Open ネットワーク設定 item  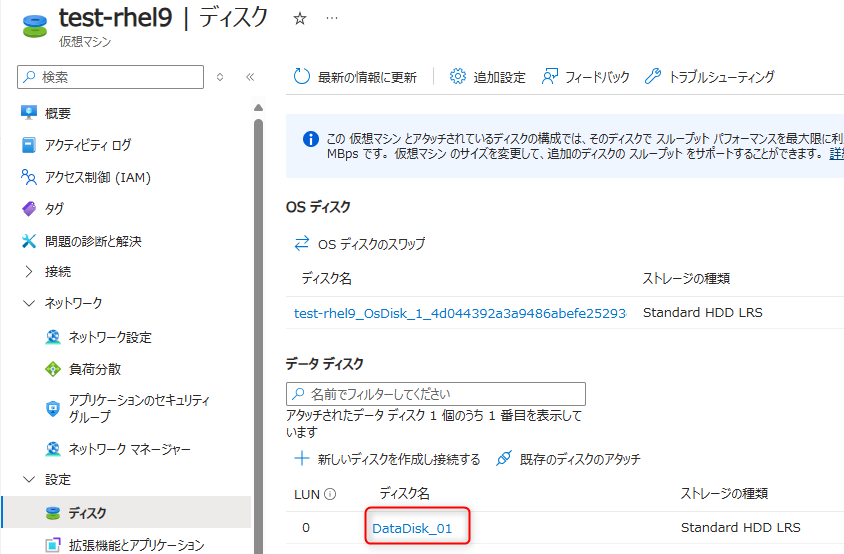click(110, 337)
